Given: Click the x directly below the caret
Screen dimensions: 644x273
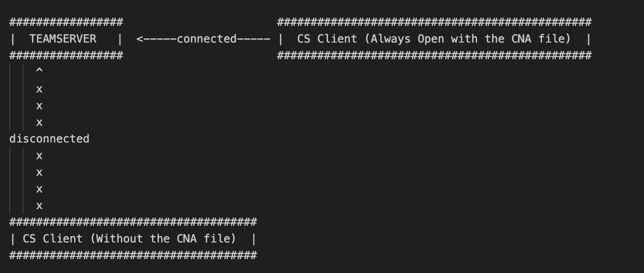Looking at the screenshot, I should click(x=39, y=89).
